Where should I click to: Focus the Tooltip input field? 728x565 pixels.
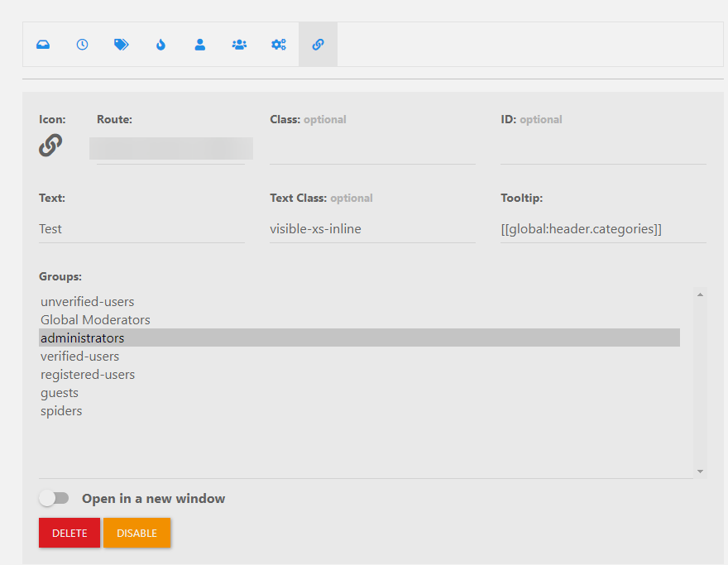click(x=602, y=229)
